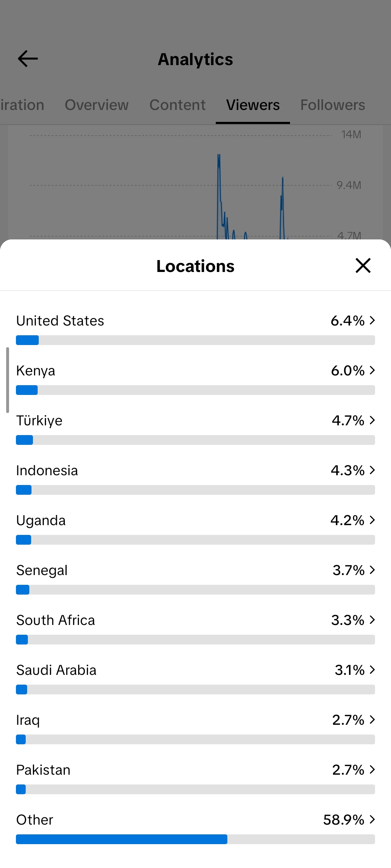
Task: Expand the Other locations chevron
Action: [x=372, y=820]
